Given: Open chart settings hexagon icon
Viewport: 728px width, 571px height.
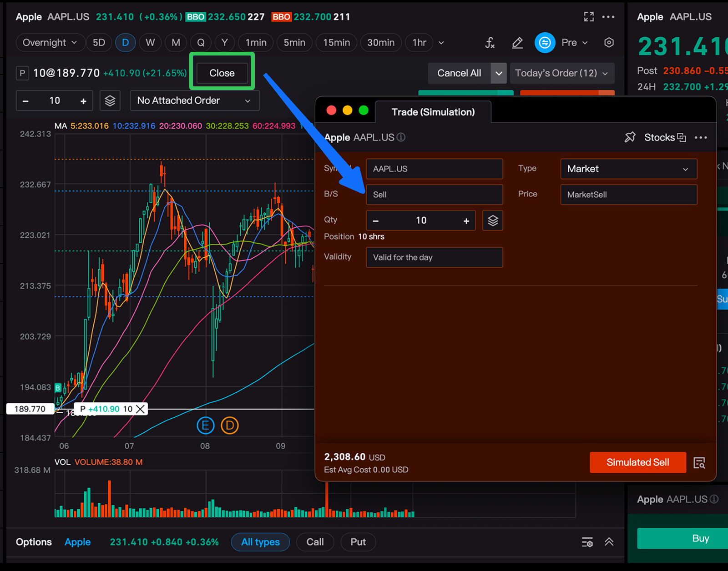Looking at the screenshot, I should [x=609, y=43].
